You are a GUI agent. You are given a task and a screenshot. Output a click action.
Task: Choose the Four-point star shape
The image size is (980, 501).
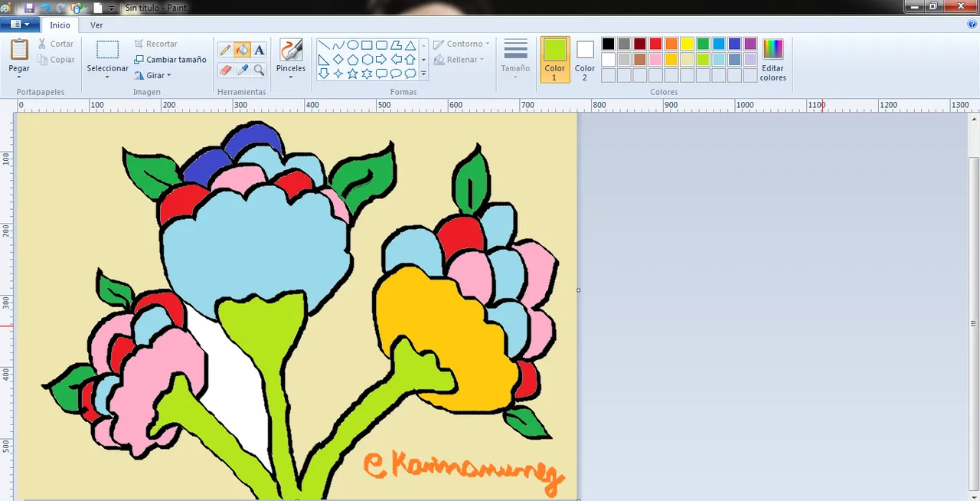coord(338,74)
